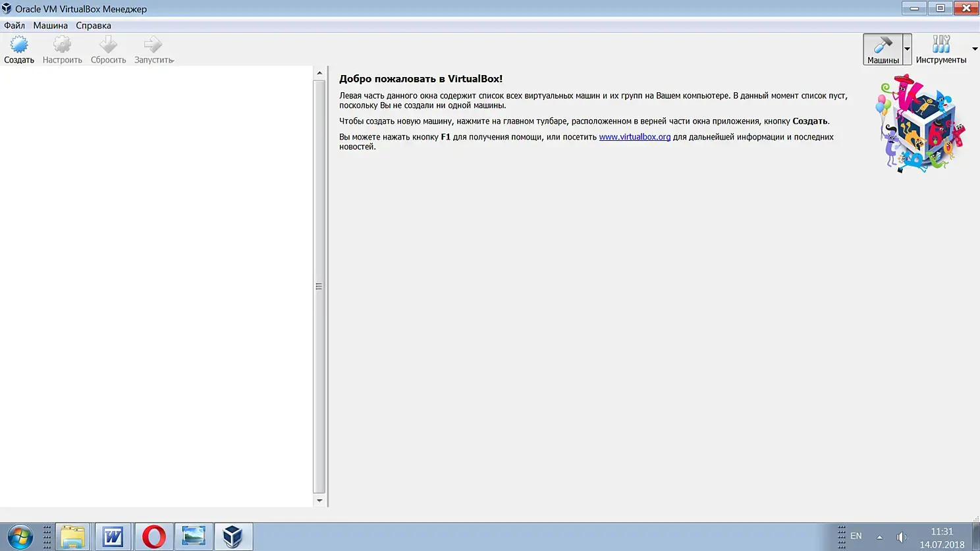Click the volume speaker tray icon
The height and width of the screenshot is (551, 980).
[x=902, y=537]
